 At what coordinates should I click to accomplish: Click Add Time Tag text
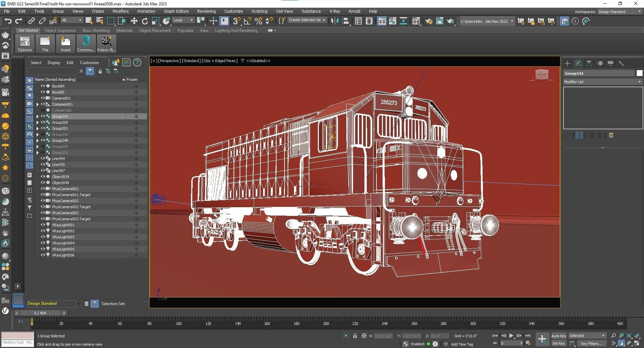[462, 344]
